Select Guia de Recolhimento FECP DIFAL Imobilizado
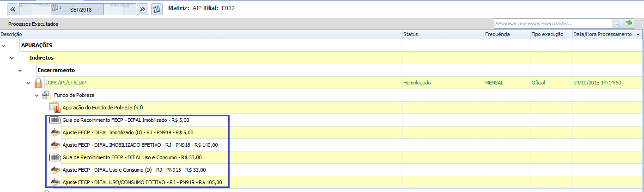Screen dimensions: 644x192 click(x=126, y=120)
